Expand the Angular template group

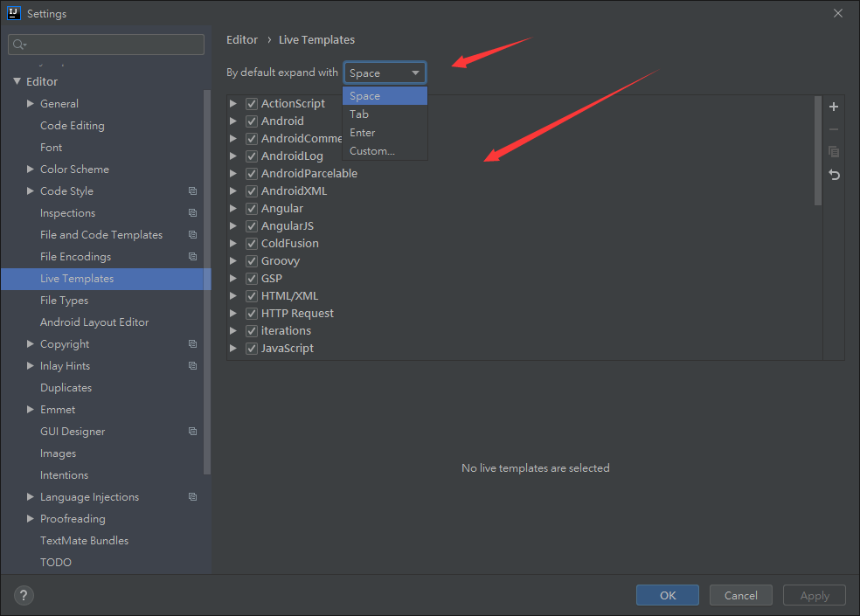pos(233,209)
